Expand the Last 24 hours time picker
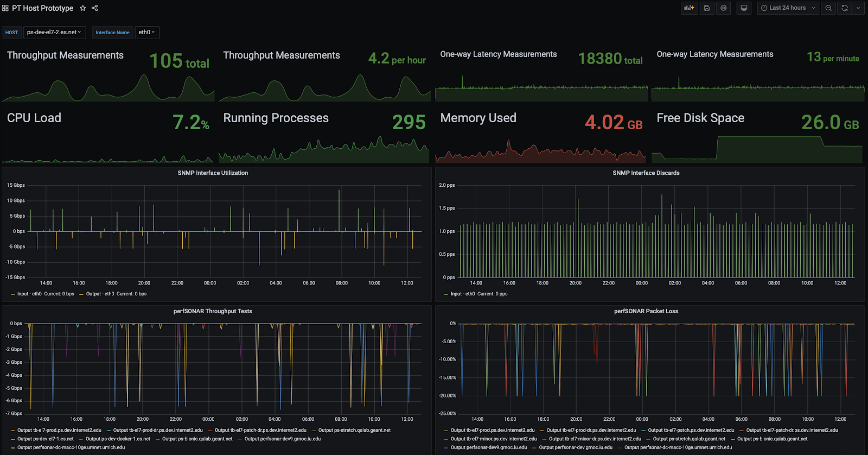This screenshot has width=868, height=455. pyautogui.click(x=787, y=8)
